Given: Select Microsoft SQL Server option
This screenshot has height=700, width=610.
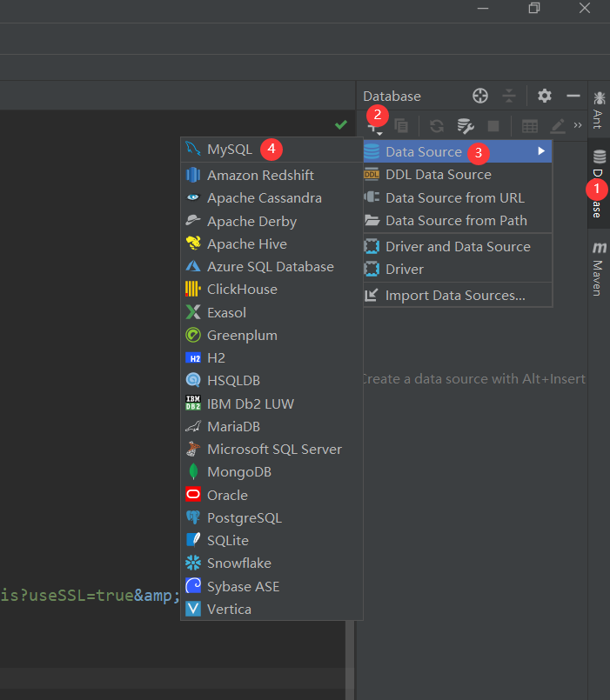Looking at the screenshot, I should [x=271, y=449].
